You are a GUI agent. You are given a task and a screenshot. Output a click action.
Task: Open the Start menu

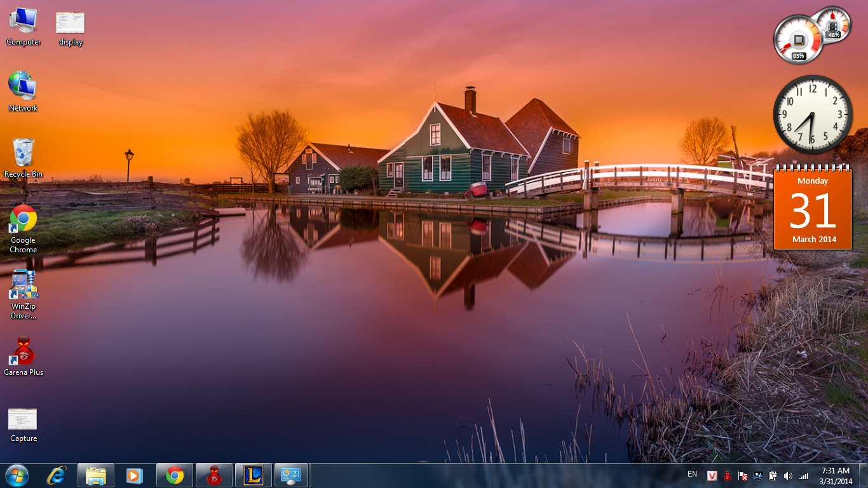tap(17, 475)
